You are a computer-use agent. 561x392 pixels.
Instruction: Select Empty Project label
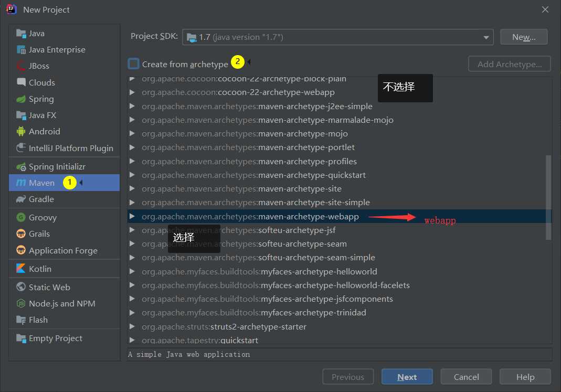coord(56,338)
